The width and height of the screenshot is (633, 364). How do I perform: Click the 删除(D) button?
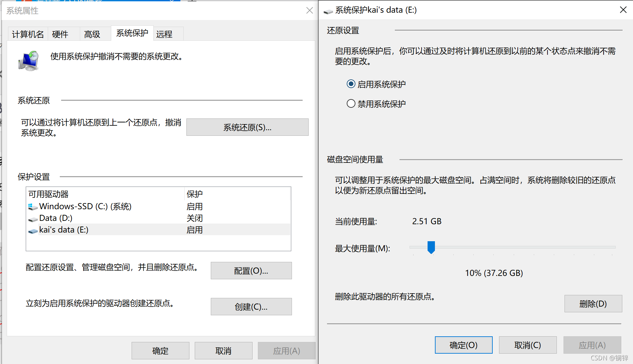click(x=593, y=304)
